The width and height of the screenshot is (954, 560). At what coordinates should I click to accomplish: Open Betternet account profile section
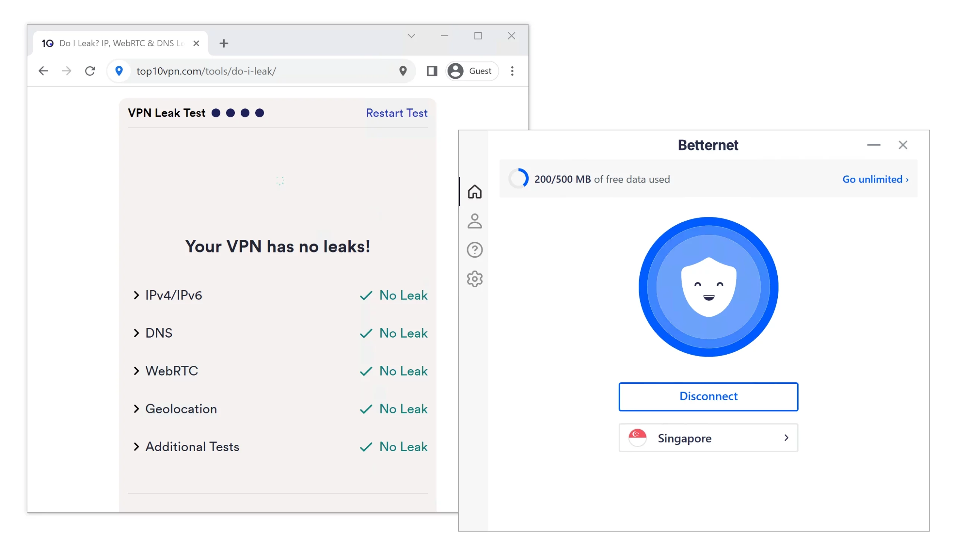click(x=476, y=221)
